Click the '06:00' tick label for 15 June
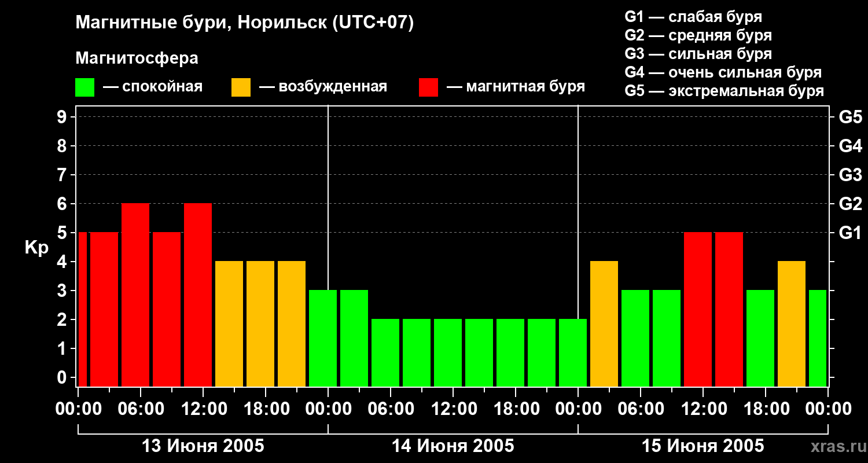868x463 pixels. click(641, 409)
